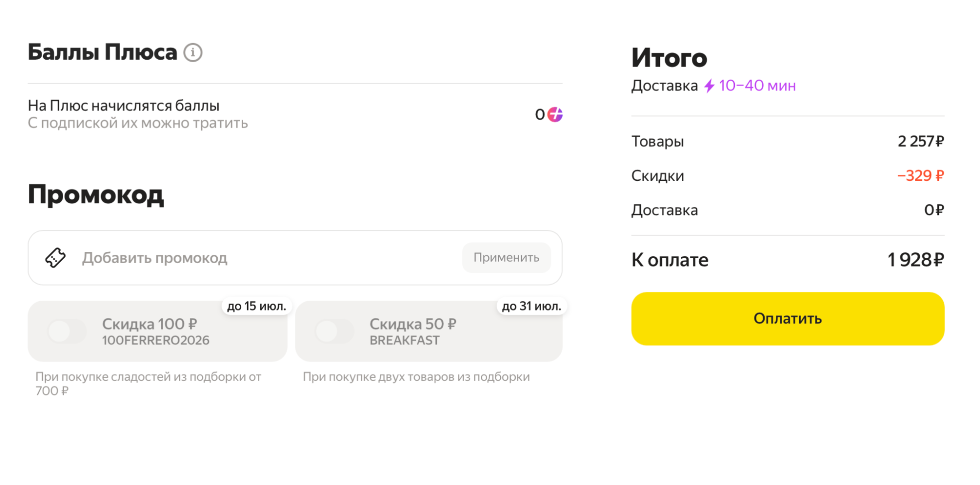Click the 10–40 мин delivery time
The image size is (980, 485).
pos(757,86)
